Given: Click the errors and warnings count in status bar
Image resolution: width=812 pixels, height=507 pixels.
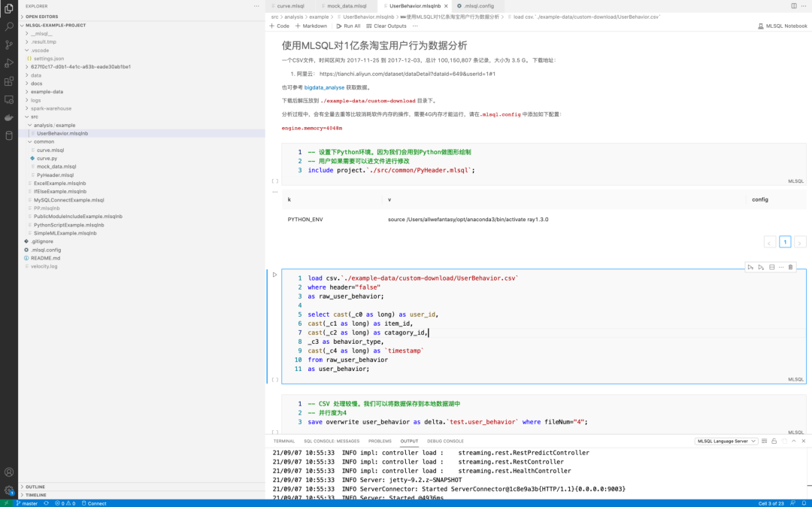Looking at the screenshot, I should coord(65,503).
